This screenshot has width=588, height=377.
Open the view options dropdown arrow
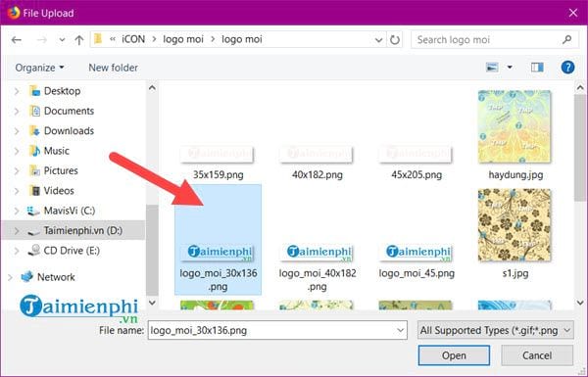coord(510,68)
